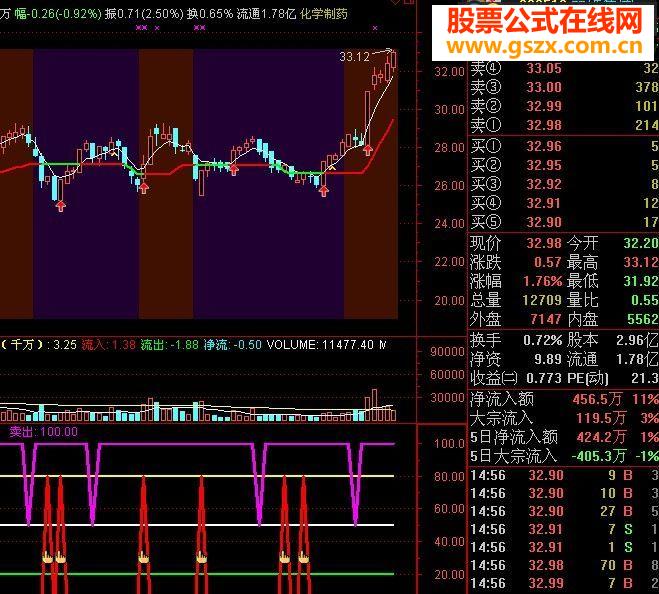
Task: Click the red buy arrow beside the tall breakout candle
Action: pyautogui.click(x=368, y=149)
